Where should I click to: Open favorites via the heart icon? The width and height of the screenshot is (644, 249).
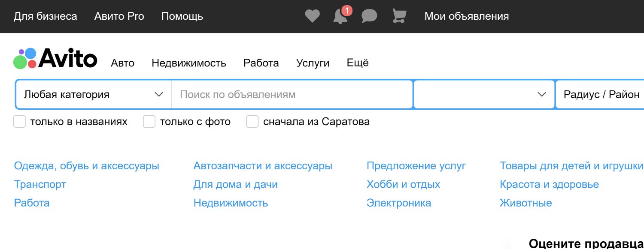[x=313, y=15]
